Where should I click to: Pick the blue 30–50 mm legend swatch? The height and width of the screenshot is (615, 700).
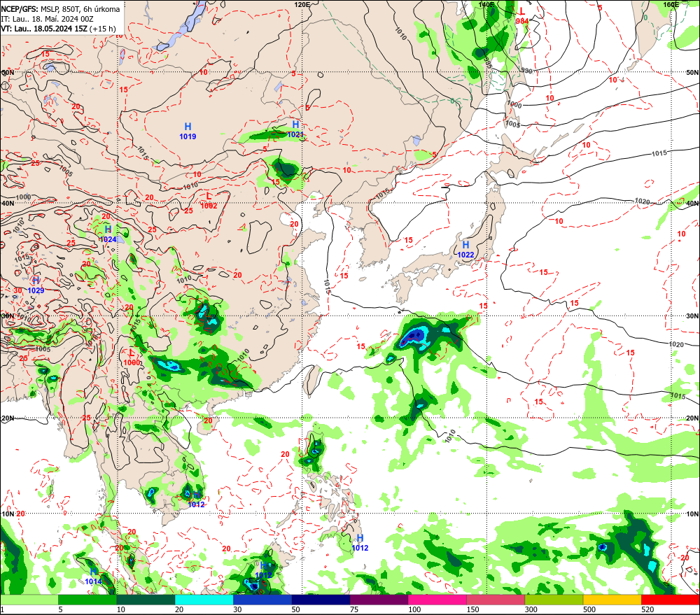[x=262, y=600]
